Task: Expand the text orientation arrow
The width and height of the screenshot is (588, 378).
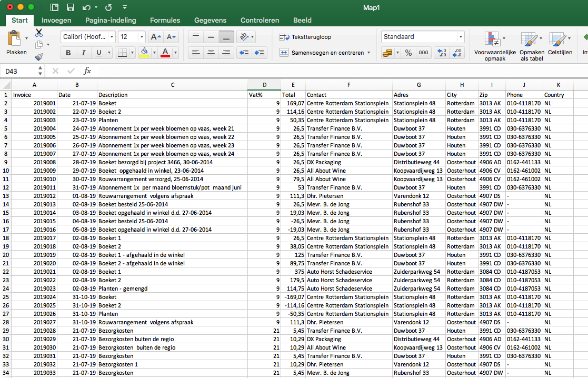Action: coord(252,37)
